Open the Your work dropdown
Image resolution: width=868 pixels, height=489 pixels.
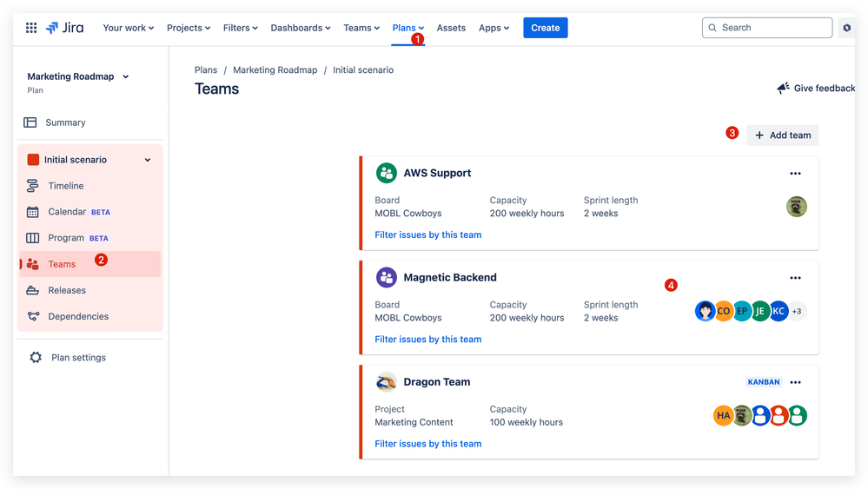pos(128,28)
